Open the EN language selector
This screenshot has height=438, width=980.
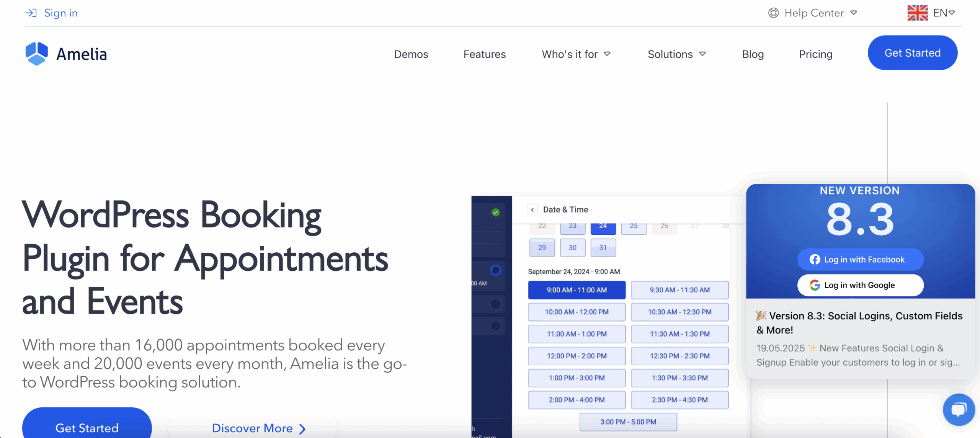944,13
